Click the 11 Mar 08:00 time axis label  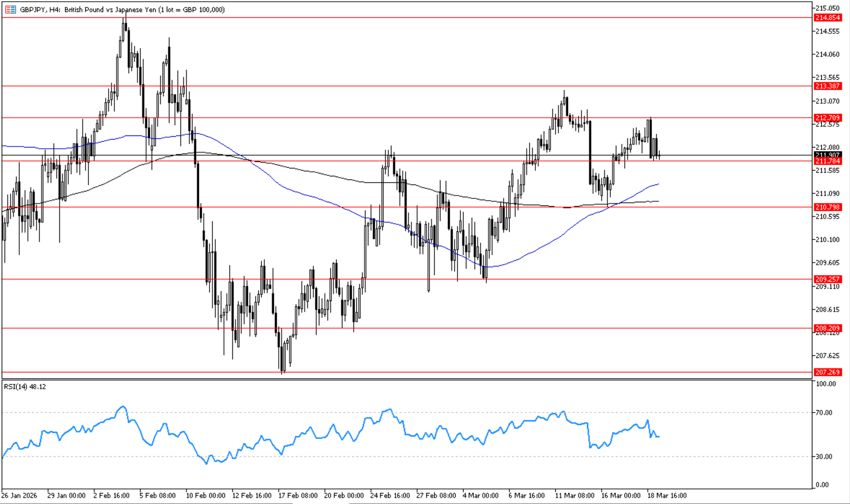[x=574, y=495]
